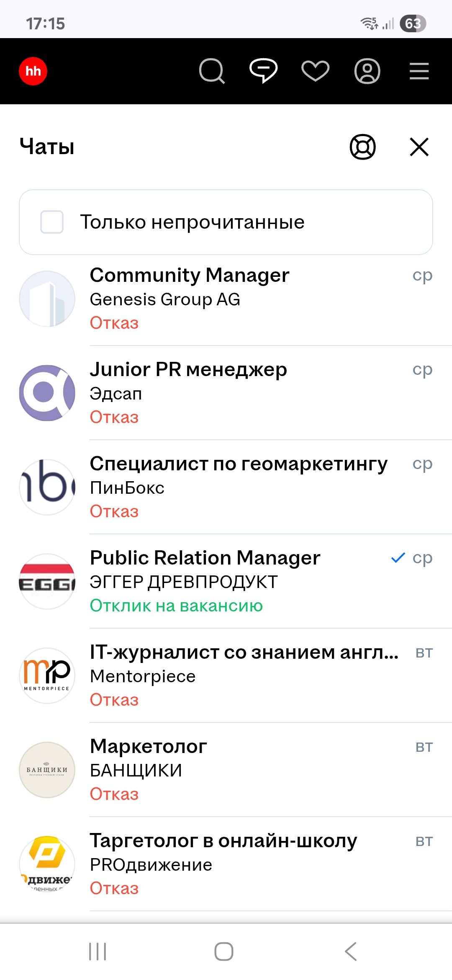Open chats via speech bubble icon
The image size is (452, 980).
pos(263,70)
